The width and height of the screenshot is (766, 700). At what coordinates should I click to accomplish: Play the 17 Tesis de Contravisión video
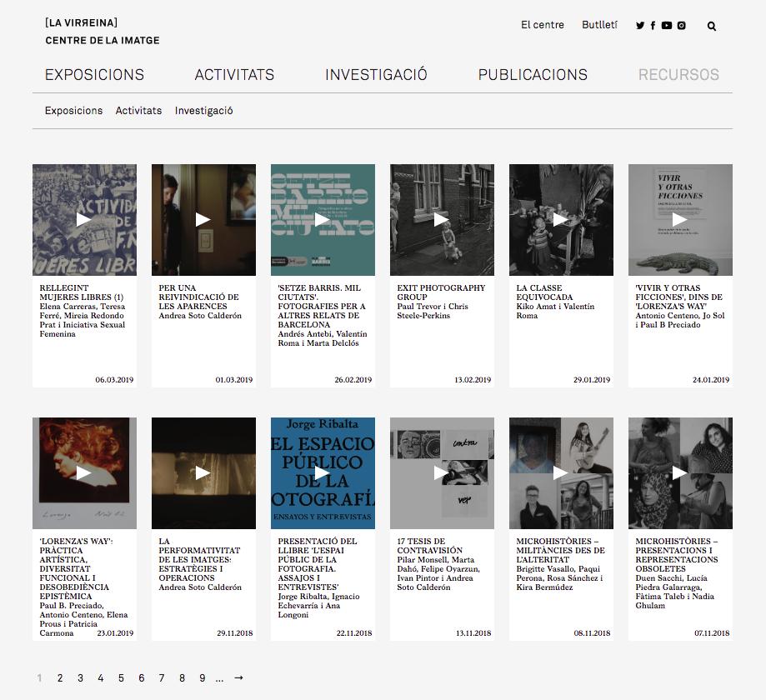coord(442,472)
